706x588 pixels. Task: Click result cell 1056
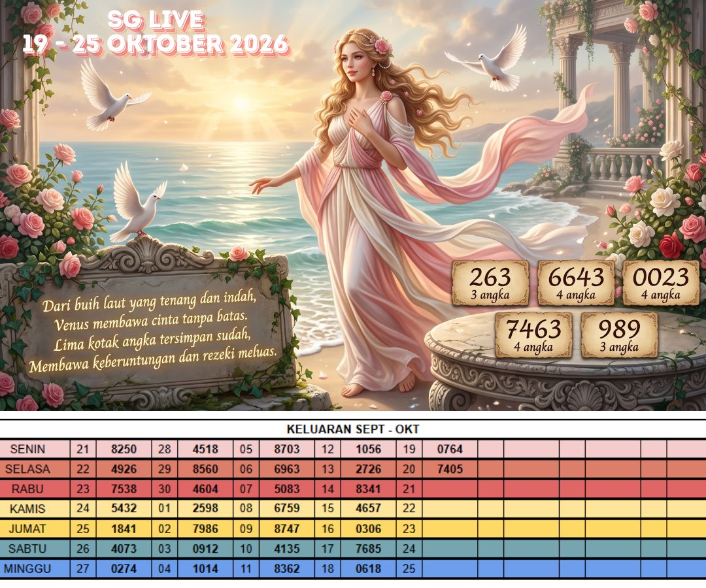tap(368, 449)
